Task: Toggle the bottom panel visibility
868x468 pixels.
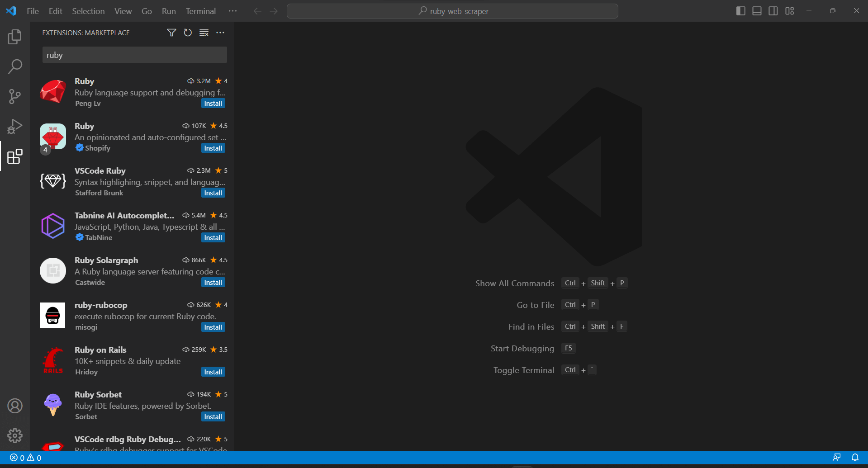Action: pyautogui.click(x=757, y=11)
